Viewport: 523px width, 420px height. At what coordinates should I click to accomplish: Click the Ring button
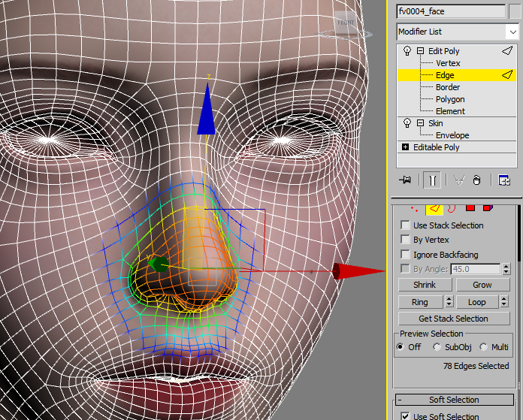click(x=420, y=302)
